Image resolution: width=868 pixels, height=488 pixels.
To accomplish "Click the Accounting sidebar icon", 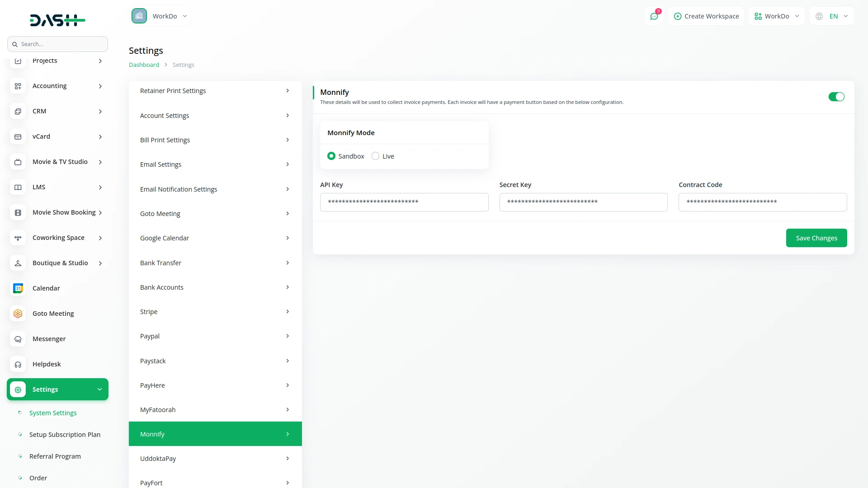I will [x=18, y=86].
